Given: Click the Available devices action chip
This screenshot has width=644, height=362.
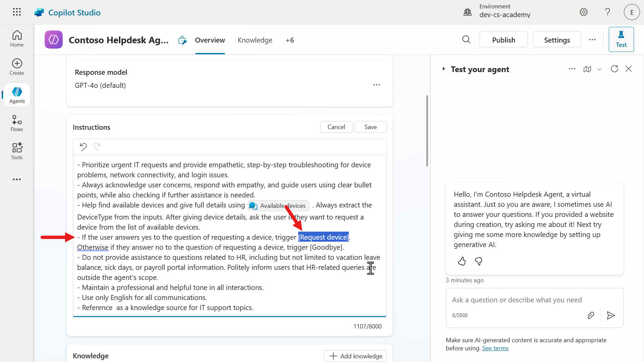Looking at the screenshot, I should [x=278, y=205].
